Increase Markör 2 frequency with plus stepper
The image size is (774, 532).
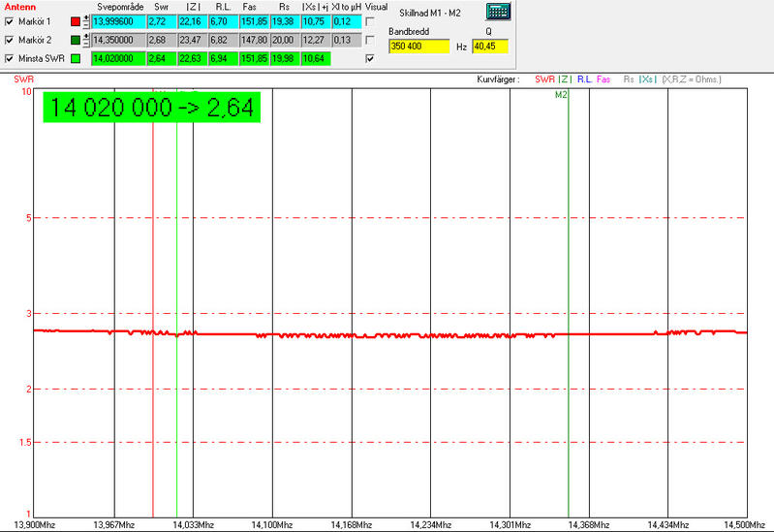[x=86, y=37]
